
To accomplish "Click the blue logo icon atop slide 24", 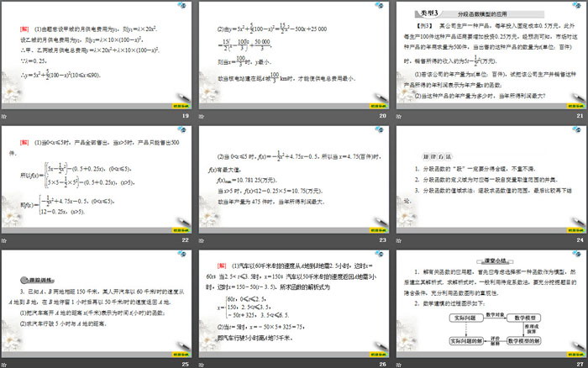I will (577, 129).
